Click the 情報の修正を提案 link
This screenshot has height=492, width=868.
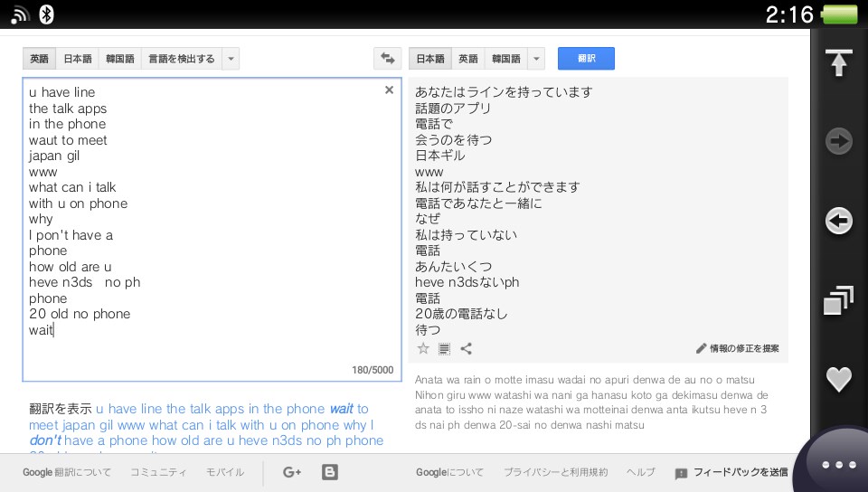(744, 349)
